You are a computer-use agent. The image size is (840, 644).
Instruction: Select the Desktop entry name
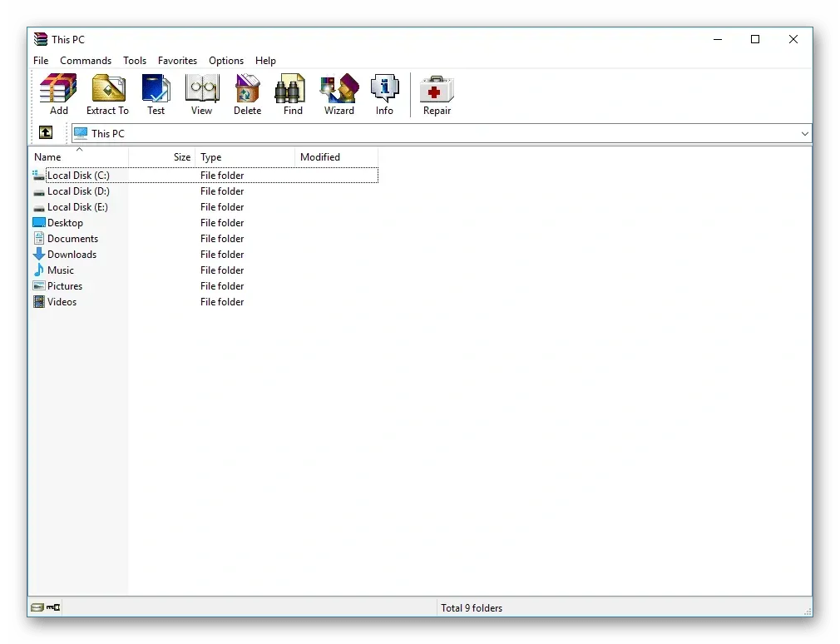66,223
